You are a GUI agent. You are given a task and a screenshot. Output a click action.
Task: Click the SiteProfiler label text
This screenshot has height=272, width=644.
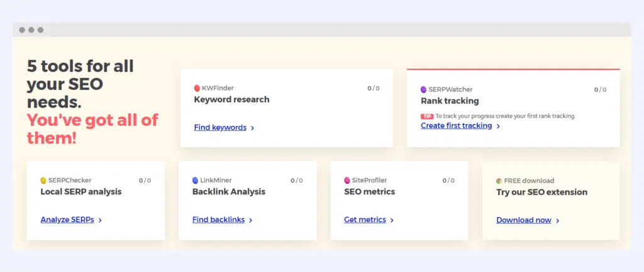point(370,180)
